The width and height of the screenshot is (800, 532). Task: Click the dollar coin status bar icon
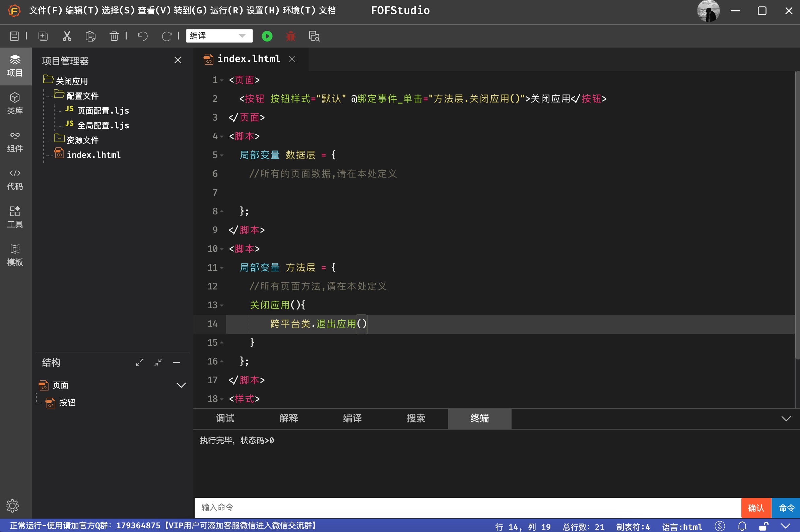pos(720,526)
